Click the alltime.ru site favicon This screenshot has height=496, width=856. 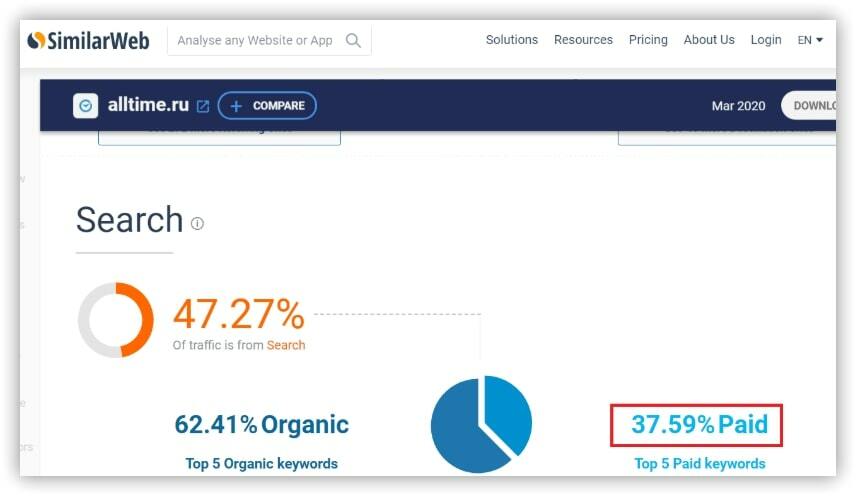point(86,105)
